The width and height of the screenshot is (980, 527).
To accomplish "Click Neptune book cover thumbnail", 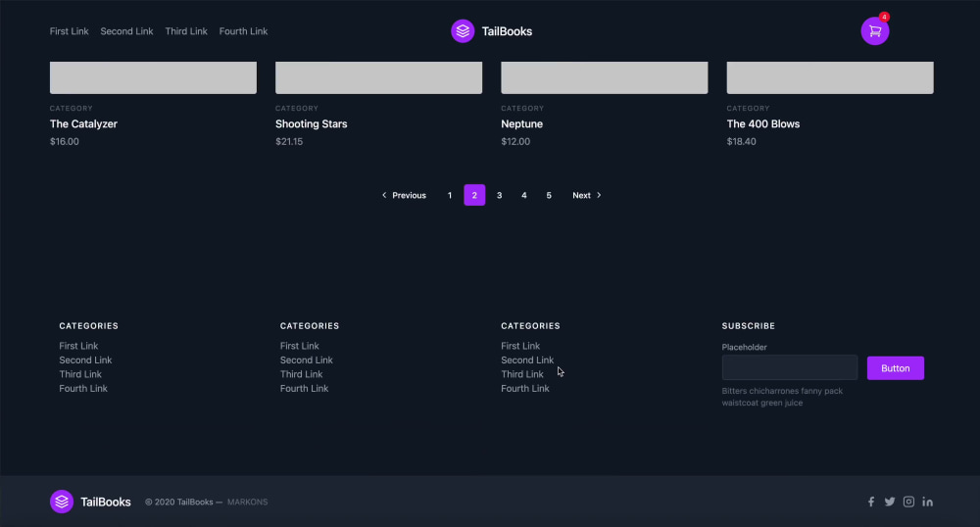I will pos(605,77).
